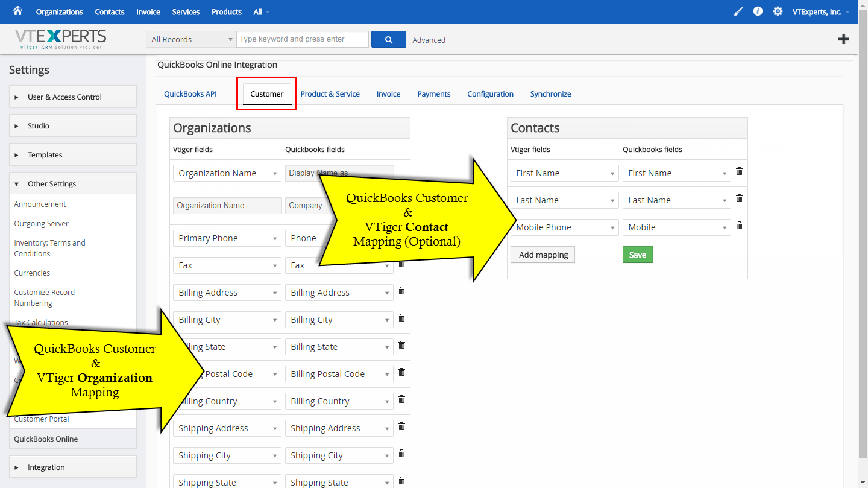Open the Vtiger Billing City dropdown
This screenshot has height=488, width=868.
[227, 320]
